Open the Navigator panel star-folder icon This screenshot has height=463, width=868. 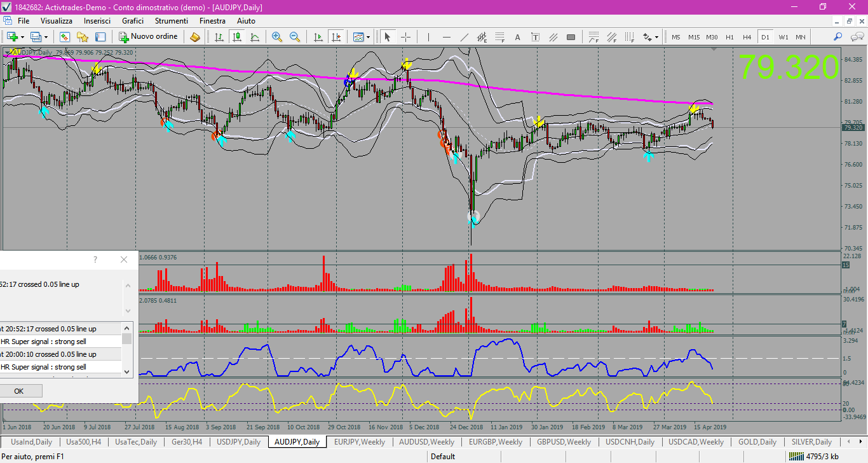83,37
